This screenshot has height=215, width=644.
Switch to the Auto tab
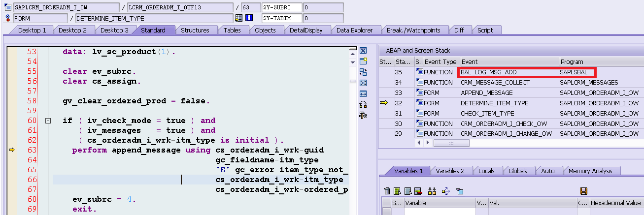click(x=548, y=171)
